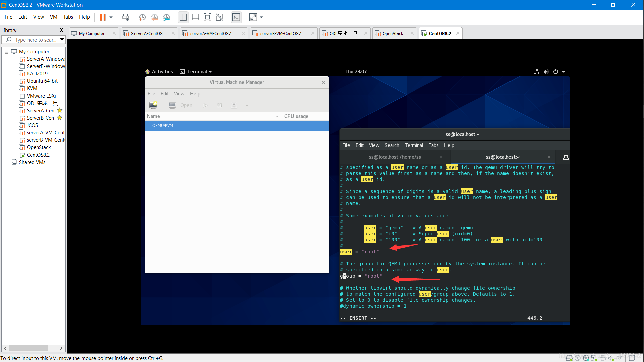Click the Open button in VM Manager

tap(185, 105)
